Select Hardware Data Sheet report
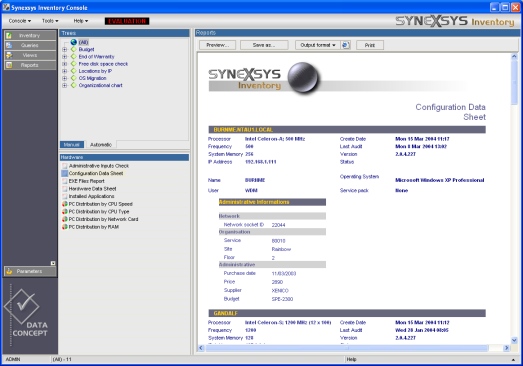Screen dimensions: 523x366 point(92,189)
